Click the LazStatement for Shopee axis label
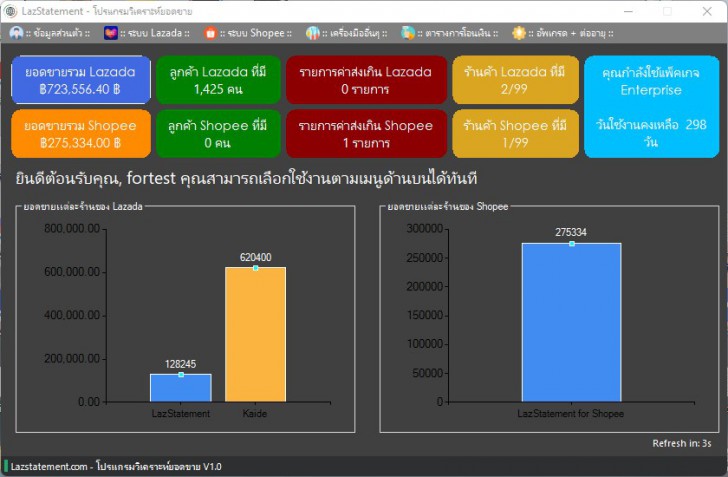 click(571, 413)
